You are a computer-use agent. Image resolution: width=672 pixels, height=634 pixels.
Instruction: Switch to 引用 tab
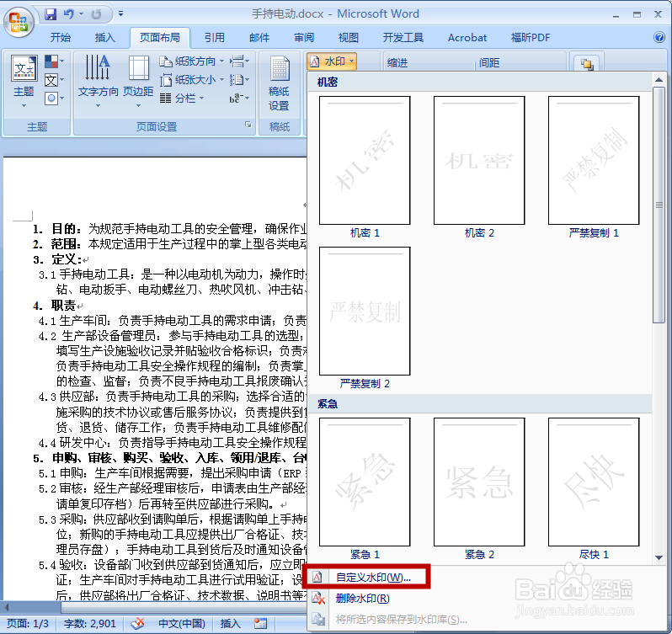pos(214,38)
